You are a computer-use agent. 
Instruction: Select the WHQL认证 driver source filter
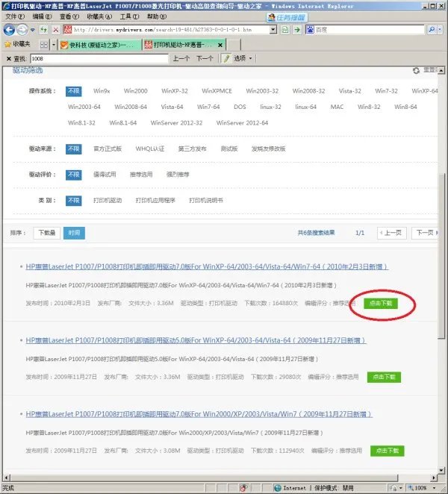pyautogui.click(x=150, y=148)
